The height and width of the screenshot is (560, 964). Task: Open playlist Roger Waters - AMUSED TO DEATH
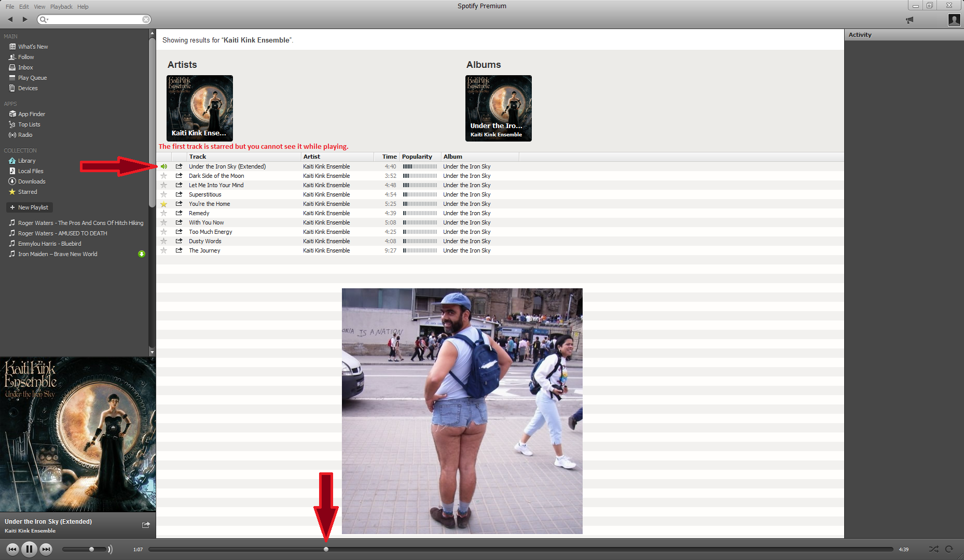point(62,233)
